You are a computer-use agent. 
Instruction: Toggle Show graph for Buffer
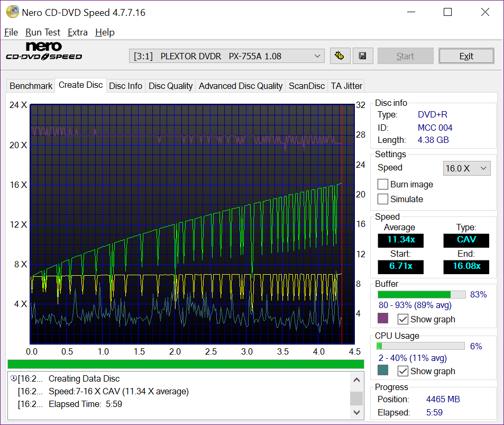pyautogui.click(x=403, y=319)
